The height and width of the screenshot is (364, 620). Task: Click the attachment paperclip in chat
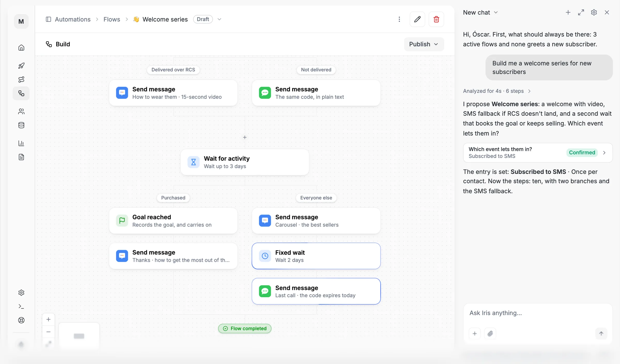(x=490, y=334)
